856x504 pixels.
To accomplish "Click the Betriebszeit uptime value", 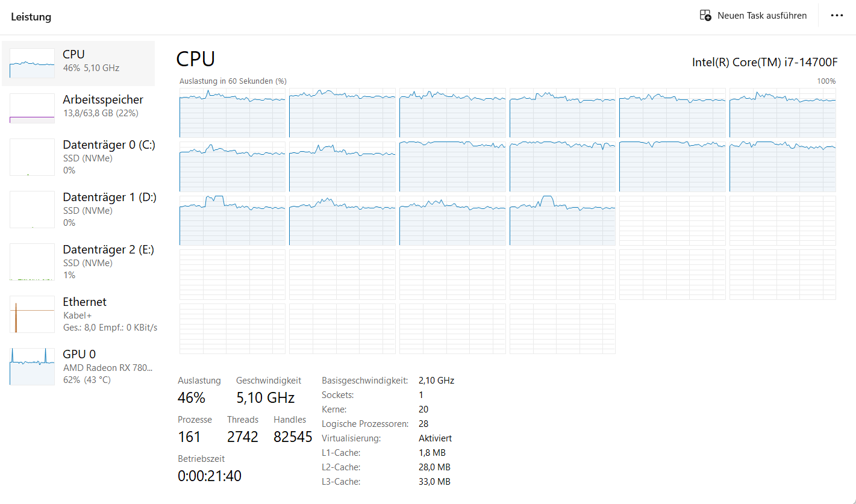I will click(x=210, y=476).
